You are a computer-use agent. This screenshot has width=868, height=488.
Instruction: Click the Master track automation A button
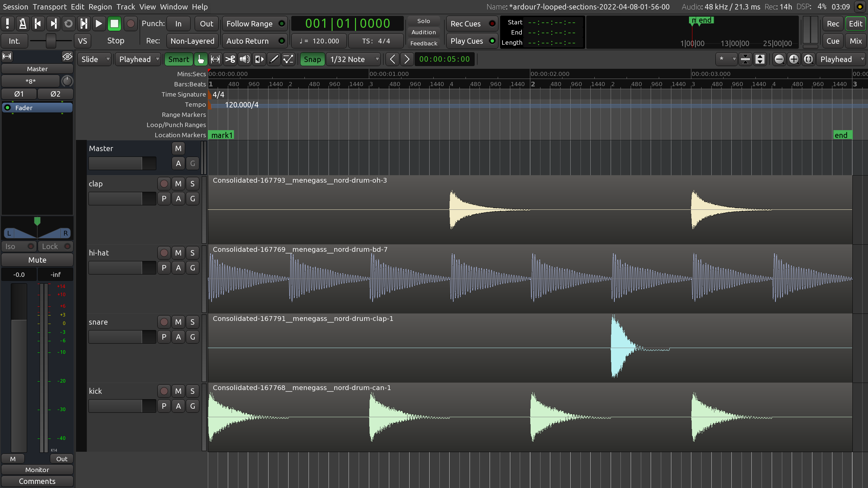(x=178, y=163)
